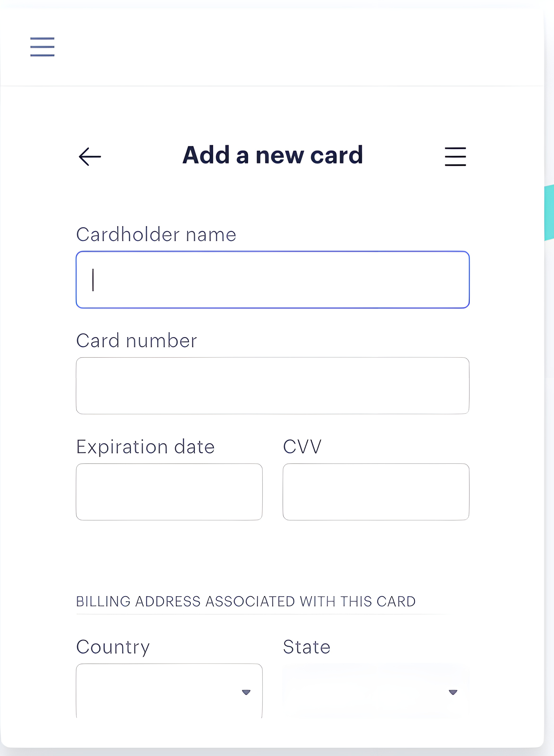Open the menu icon beside the card title
This screenshot has height=756, width=554.
[455, 157]
